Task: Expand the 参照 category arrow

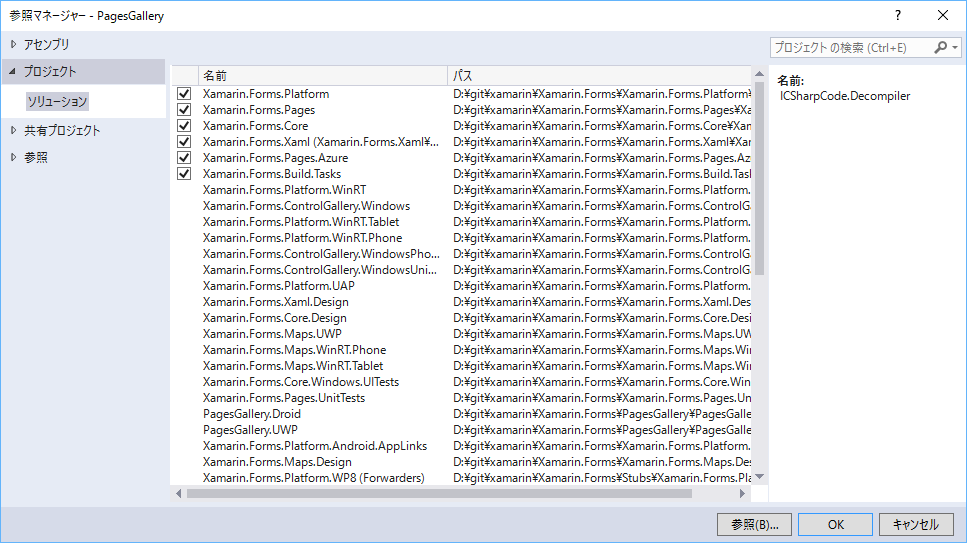Action: (13, 157)
